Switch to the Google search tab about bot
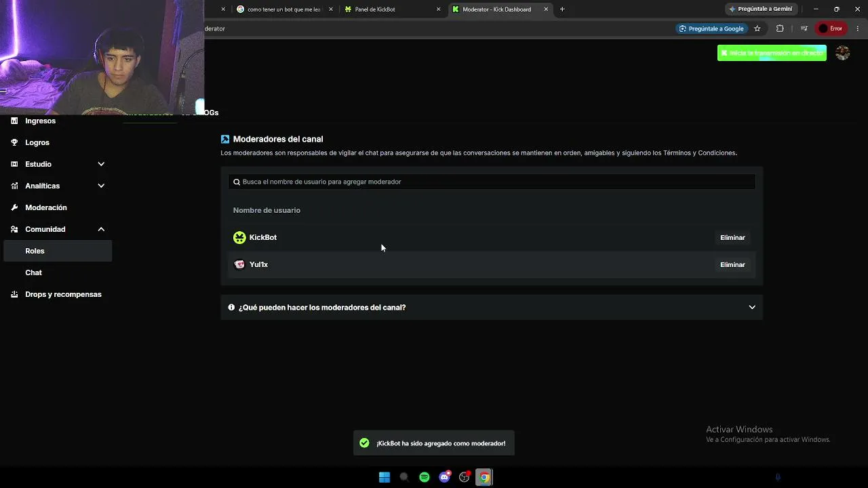The image size is (868, 488). tap(283, 9)
